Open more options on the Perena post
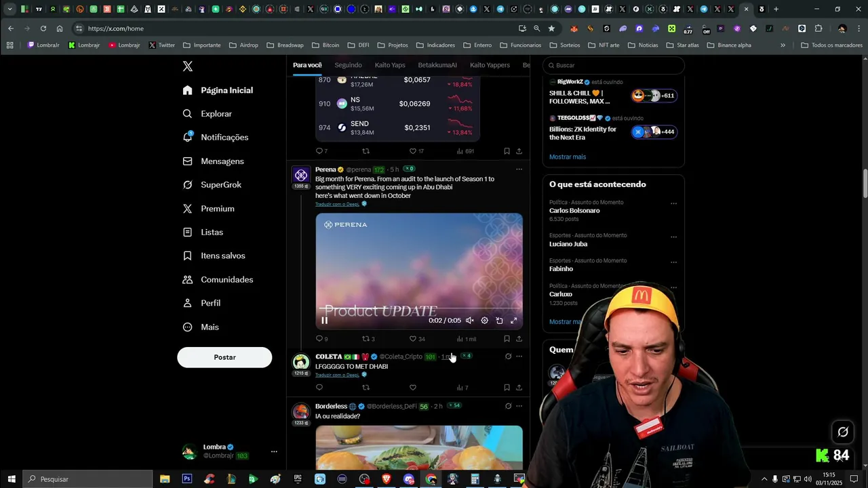 coord(519,169)
